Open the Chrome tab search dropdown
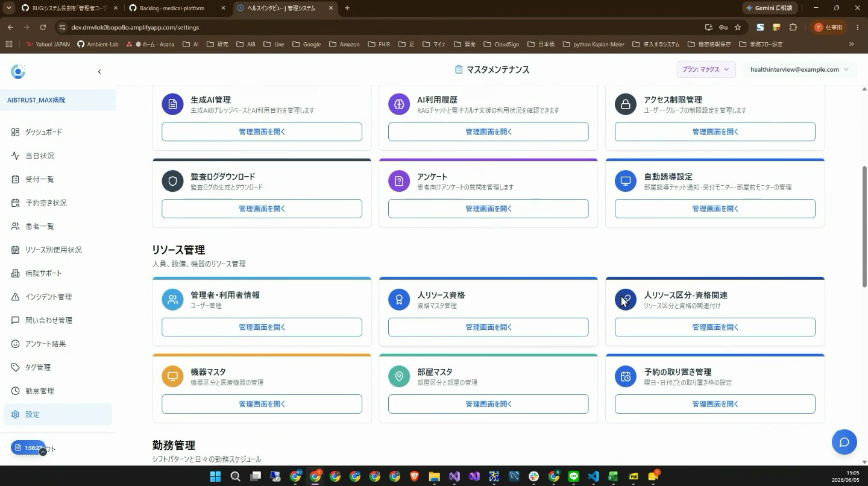Viewport: 868px width, 486px height. [8, 8]
